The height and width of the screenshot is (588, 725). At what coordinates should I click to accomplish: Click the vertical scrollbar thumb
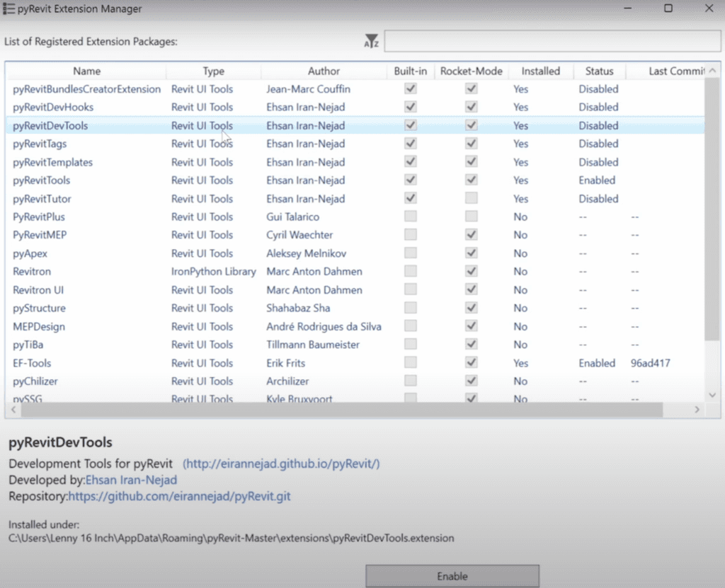coord(712,209)
